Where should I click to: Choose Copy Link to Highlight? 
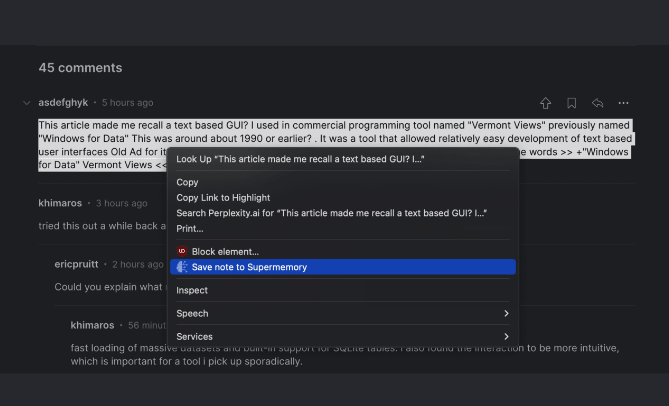coord(223,198)
